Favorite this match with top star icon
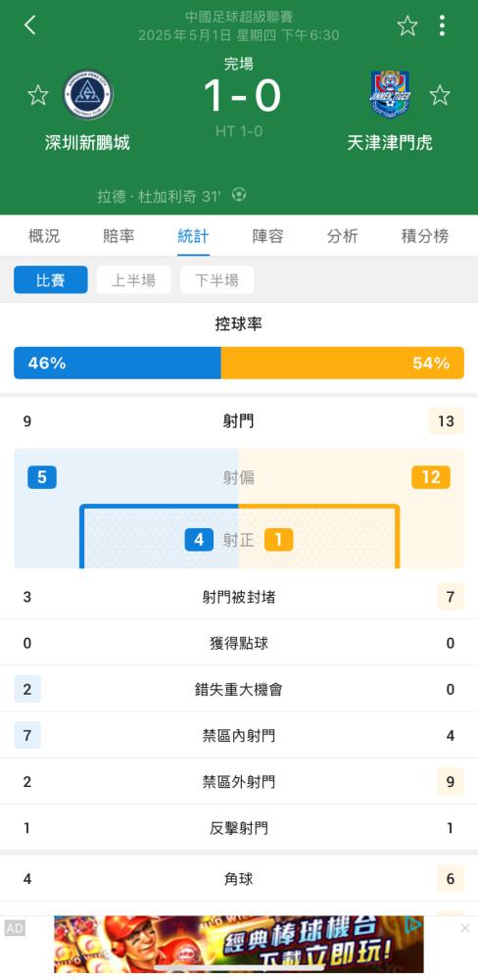 [407, 25]
